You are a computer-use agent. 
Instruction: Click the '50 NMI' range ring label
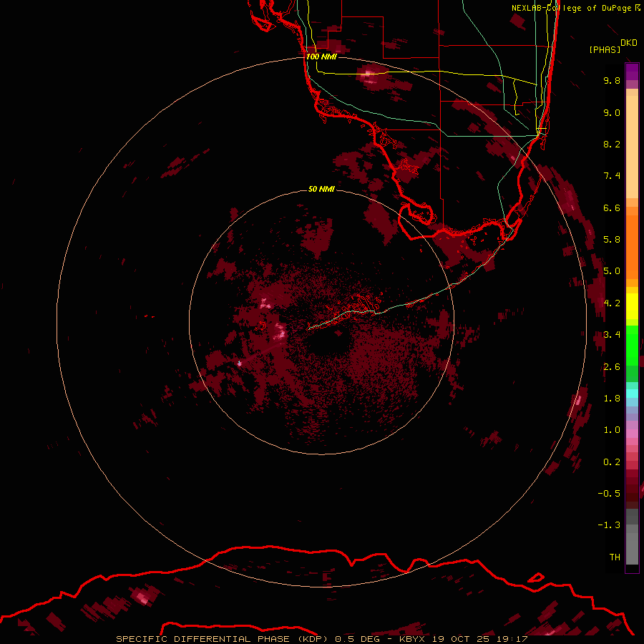coord(321,189)
